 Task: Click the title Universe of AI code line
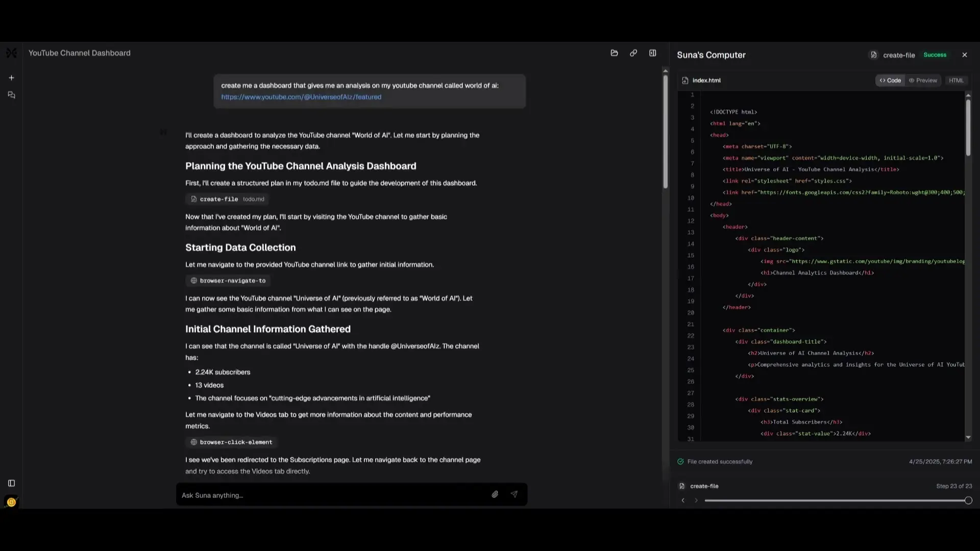[811, 169]
